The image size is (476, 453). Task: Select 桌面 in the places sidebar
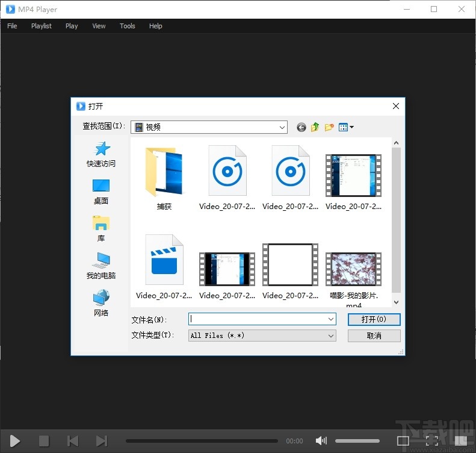tap(101, 192)
